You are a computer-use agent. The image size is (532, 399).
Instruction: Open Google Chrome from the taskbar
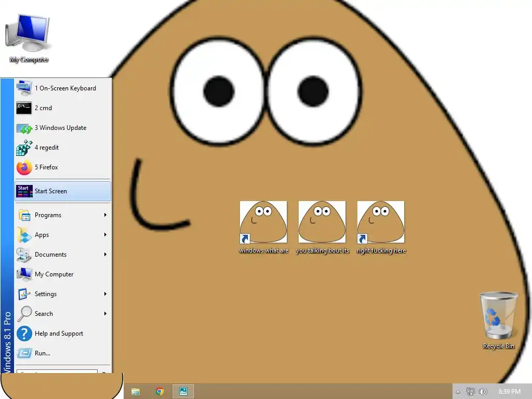(x=159, y=392)
